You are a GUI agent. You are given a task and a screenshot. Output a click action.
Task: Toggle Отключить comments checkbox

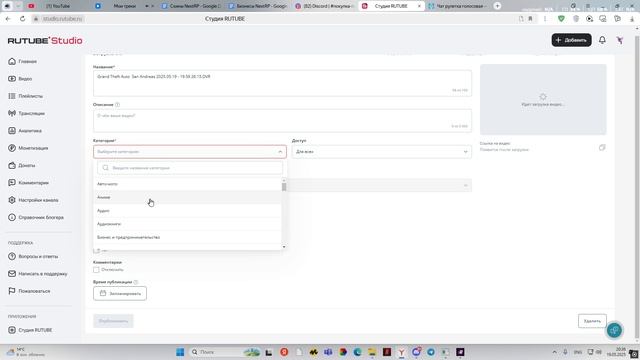96,270
